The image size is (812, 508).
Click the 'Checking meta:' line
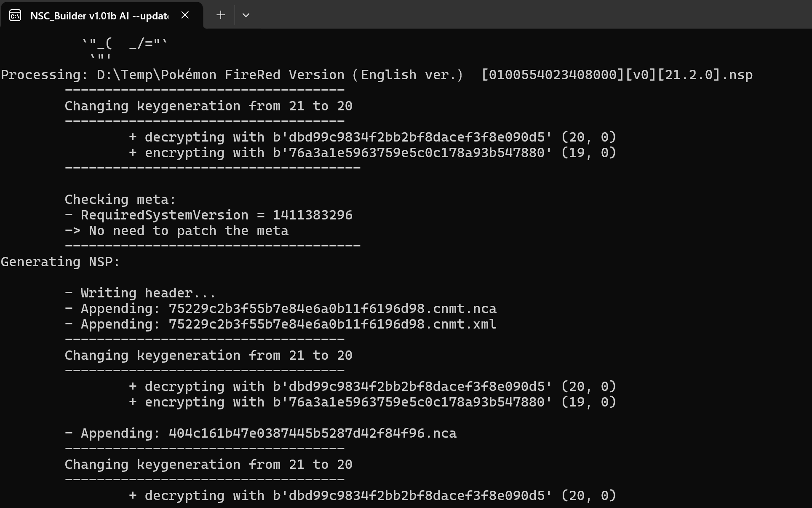(x=120, y=200)
